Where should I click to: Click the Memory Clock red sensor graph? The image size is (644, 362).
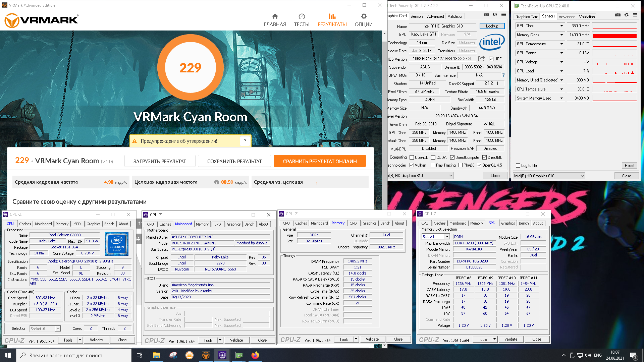[x=614, y=35]
